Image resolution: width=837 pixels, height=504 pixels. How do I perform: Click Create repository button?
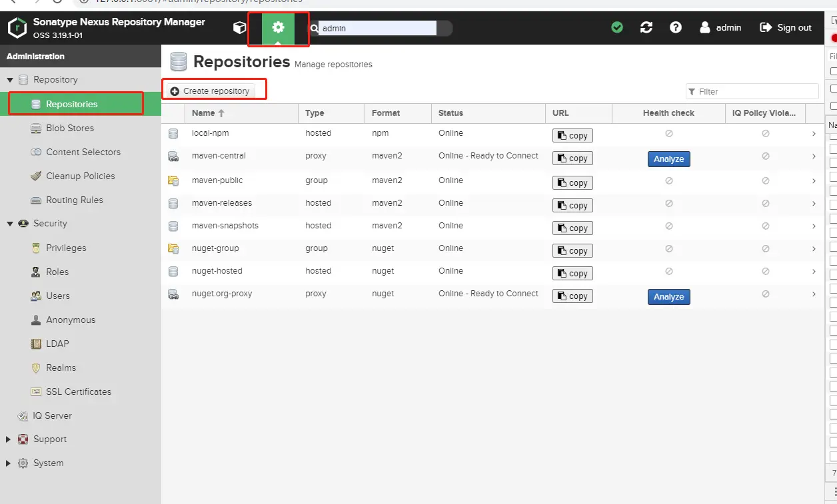(x=211, y=91)
